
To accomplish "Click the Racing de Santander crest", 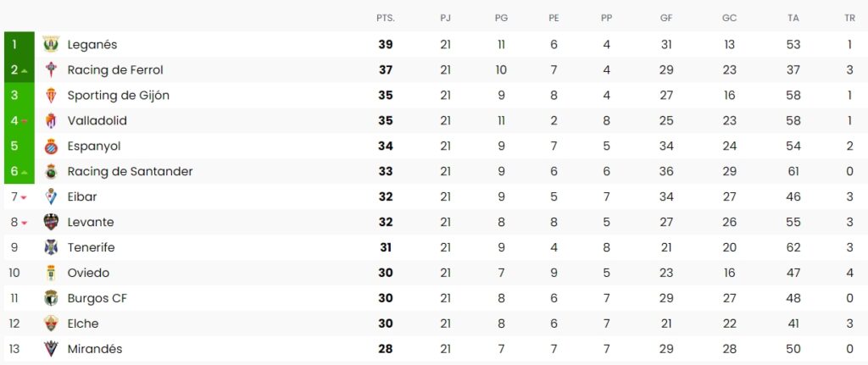I will pyautogui.click(x=51, y=172).
